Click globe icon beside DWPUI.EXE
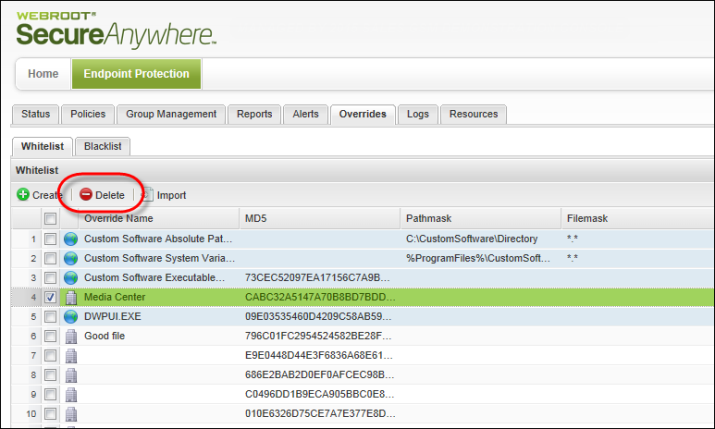 coord(71,316)
